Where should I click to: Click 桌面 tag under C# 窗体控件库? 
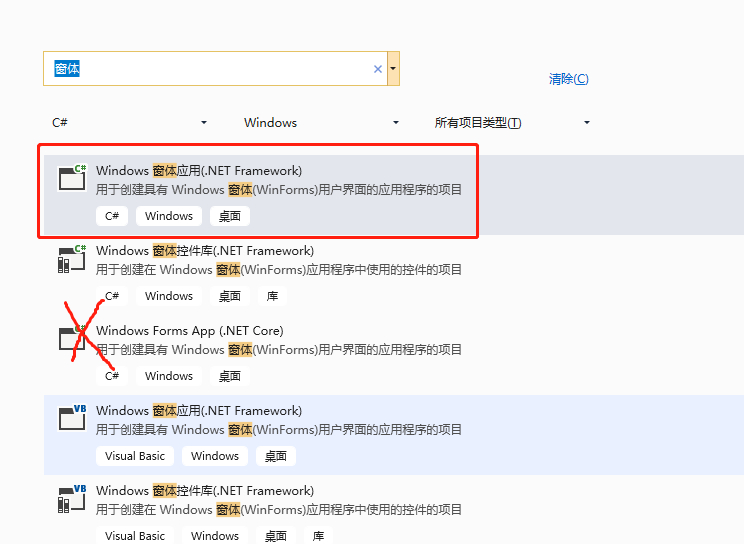(230, 296)
